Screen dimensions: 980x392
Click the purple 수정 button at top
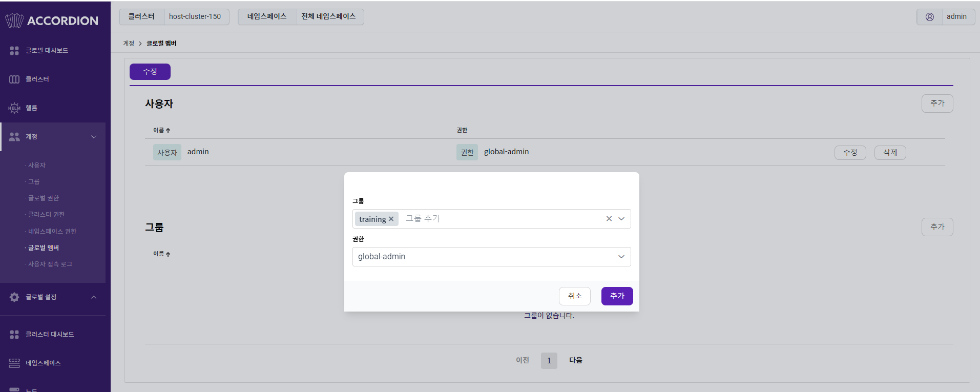coord(150,72)
